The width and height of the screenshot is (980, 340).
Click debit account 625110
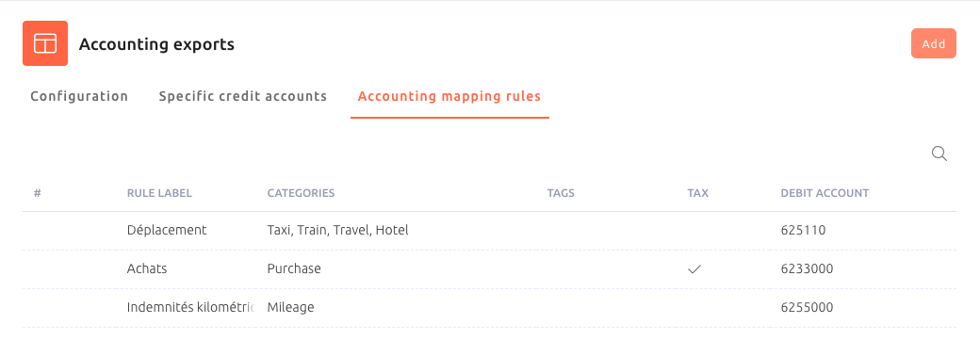tap(803, 231)
